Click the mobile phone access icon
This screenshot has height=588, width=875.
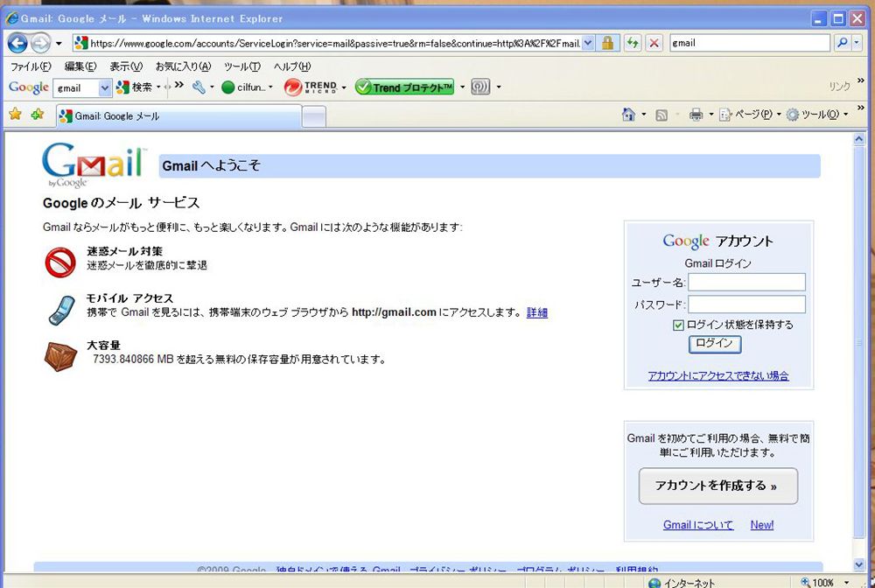[x=61, y=310]
